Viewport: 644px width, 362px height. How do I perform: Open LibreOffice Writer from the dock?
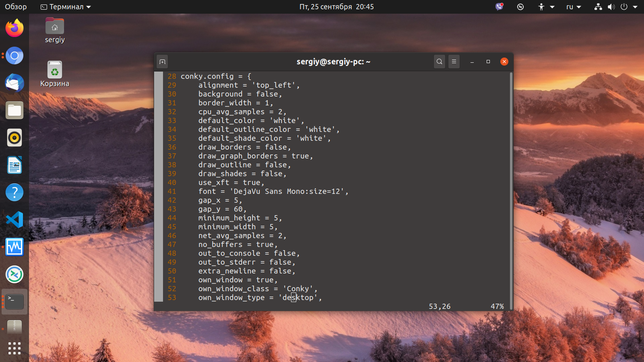[x=14, y=165]
